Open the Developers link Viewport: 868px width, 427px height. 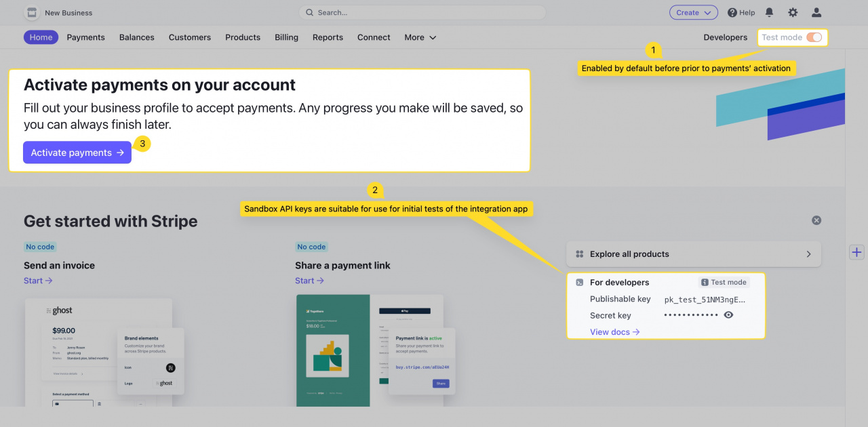click(x=726, y=37)
